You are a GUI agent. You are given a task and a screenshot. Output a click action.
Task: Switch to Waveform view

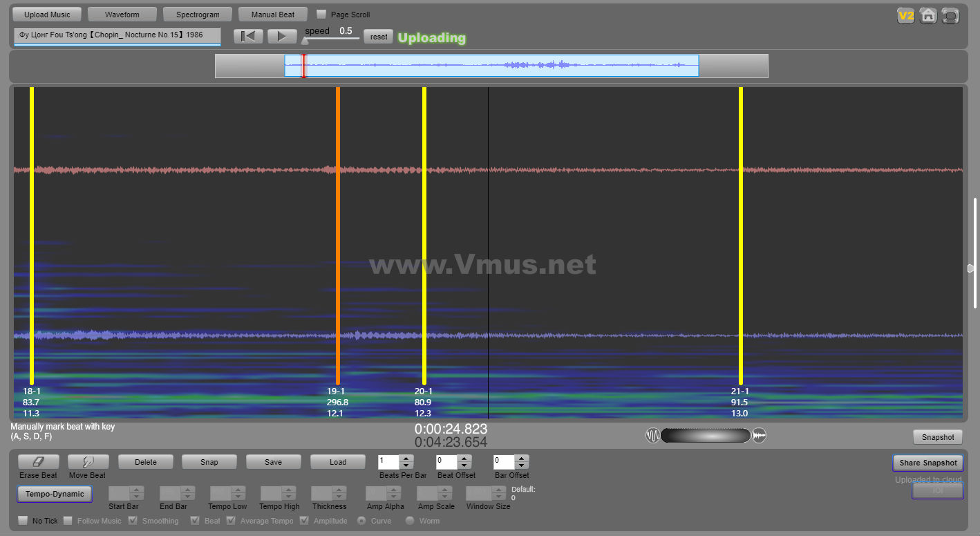pos(122,15)
